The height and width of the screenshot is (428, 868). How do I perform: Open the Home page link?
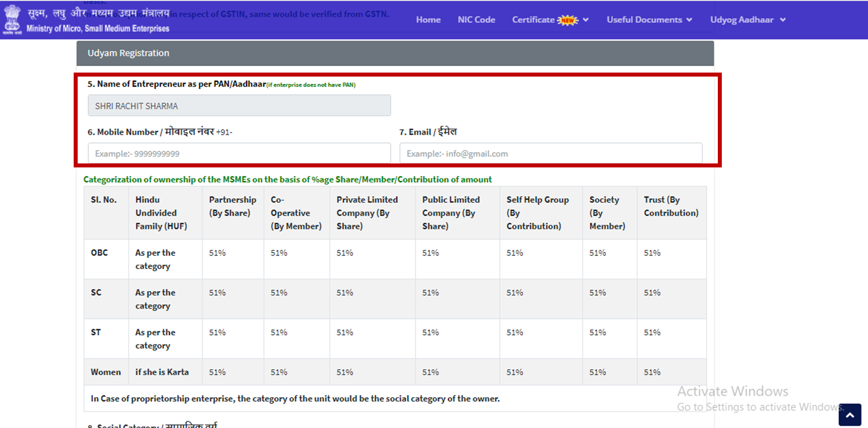428,20
